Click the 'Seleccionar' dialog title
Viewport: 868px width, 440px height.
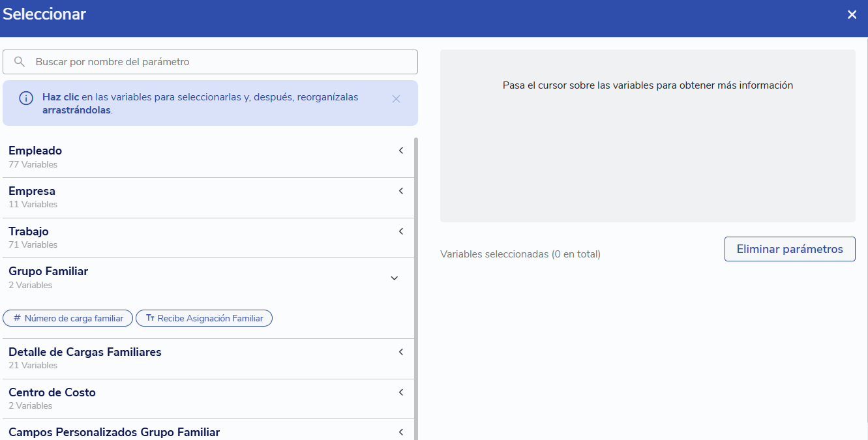[44, 14]
